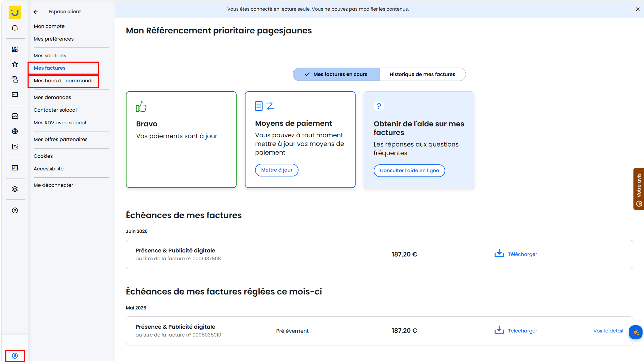Select the Mes factures en cours toggle

pyautogui.click(x=336, y=74)
